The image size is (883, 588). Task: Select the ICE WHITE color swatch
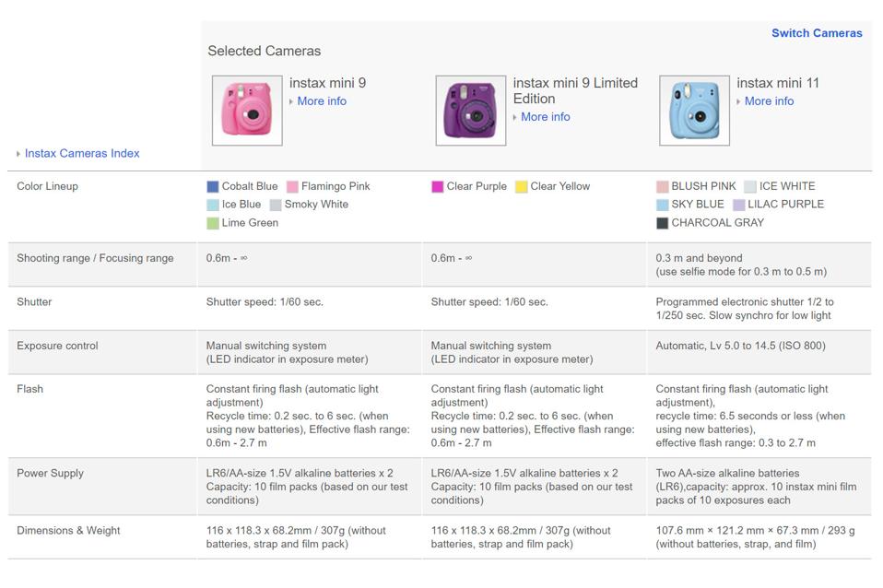pyautogui.click(x=750, y=186)
